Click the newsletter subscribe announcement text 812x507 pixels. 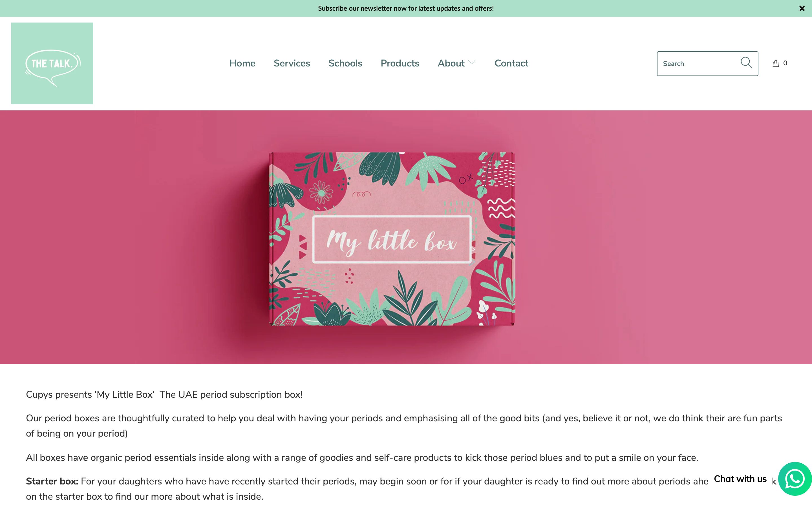pyautogui.click(x=406, y=8)
